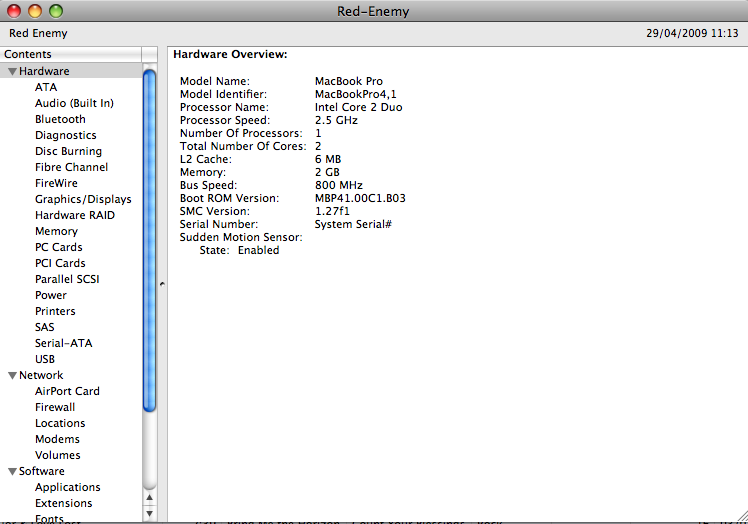Click the 6 MB L2 Cache value
Image resolution: width=748 pixels, height=524 pixels.
328,159
